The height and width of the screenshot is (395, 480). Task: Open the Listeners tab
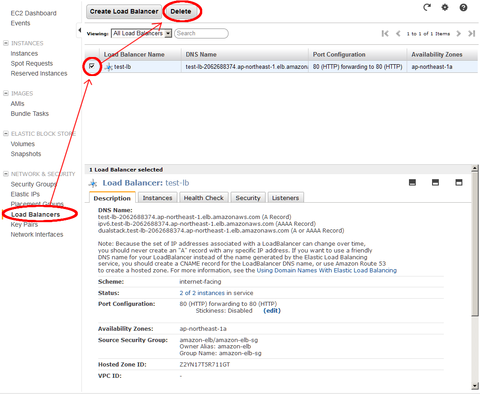click(x=285, y=198)
